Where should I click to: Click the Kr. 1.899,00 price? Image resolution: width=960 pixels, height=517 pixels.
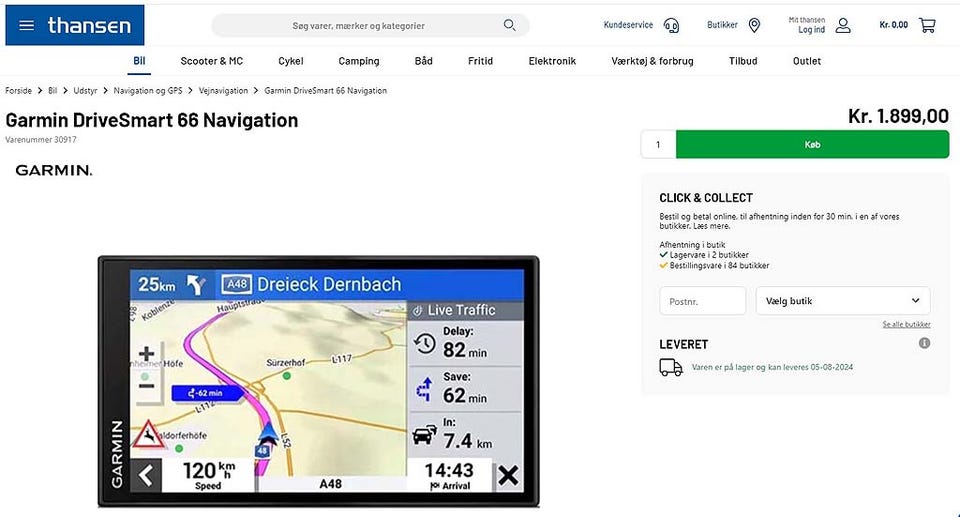point(898,116)
